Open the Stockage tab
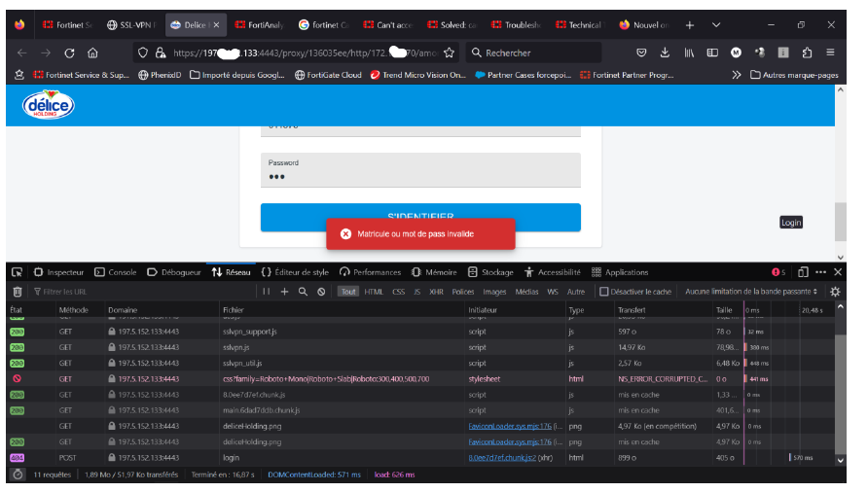The width and height of the screenshot is (868, 492). click(x=490, y=272)
